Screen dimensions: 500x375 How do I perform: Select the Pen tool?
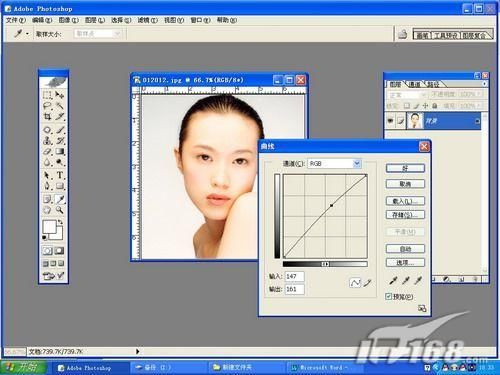pyautogui.click(x=47, y=186)
